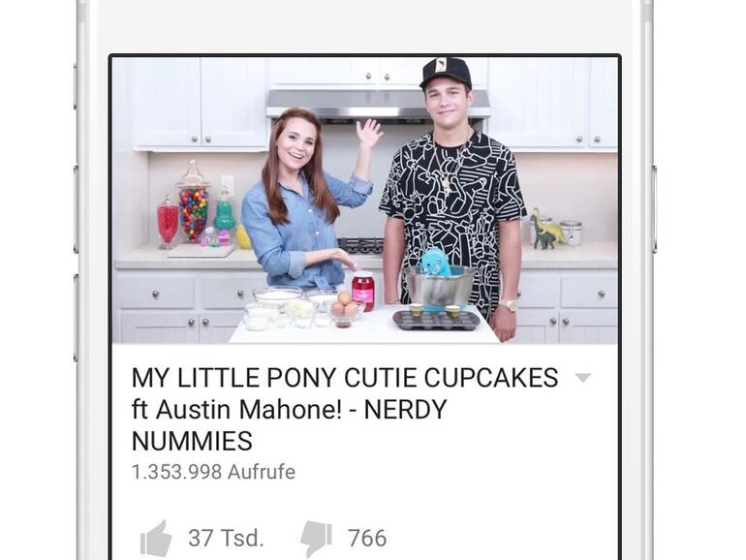Click the NUMMIES word in title
The width and height of the screenshot is (746, 560).
pyautogui.click(x=192, y=441)
